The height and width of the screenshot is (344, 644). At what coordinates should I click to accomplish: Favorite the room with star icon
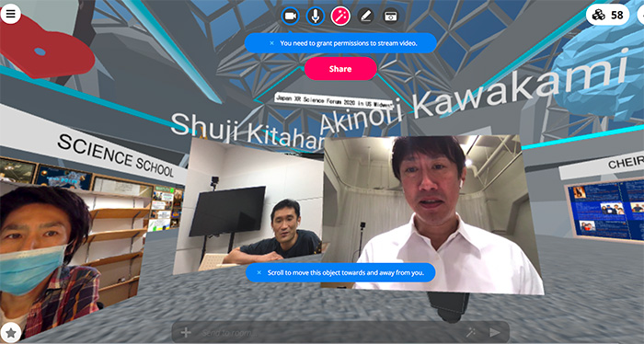[x=11, y=333]
